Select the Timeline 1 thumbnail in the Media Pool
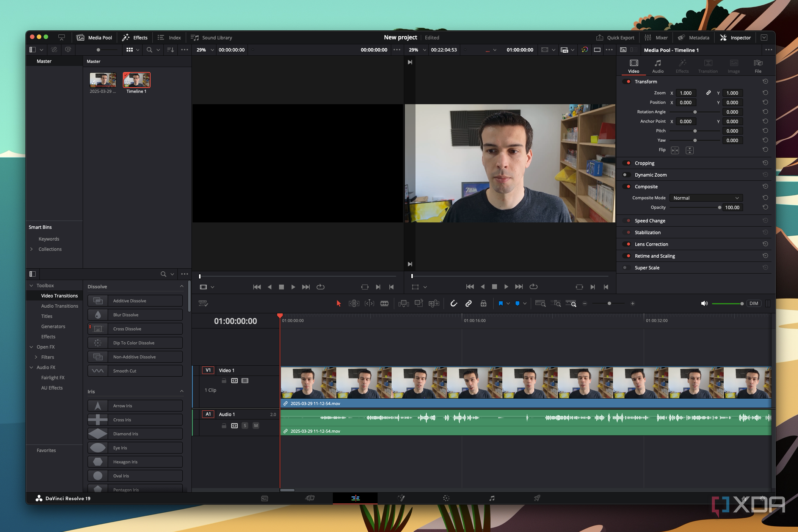798x532 pixels. point(136,80)
